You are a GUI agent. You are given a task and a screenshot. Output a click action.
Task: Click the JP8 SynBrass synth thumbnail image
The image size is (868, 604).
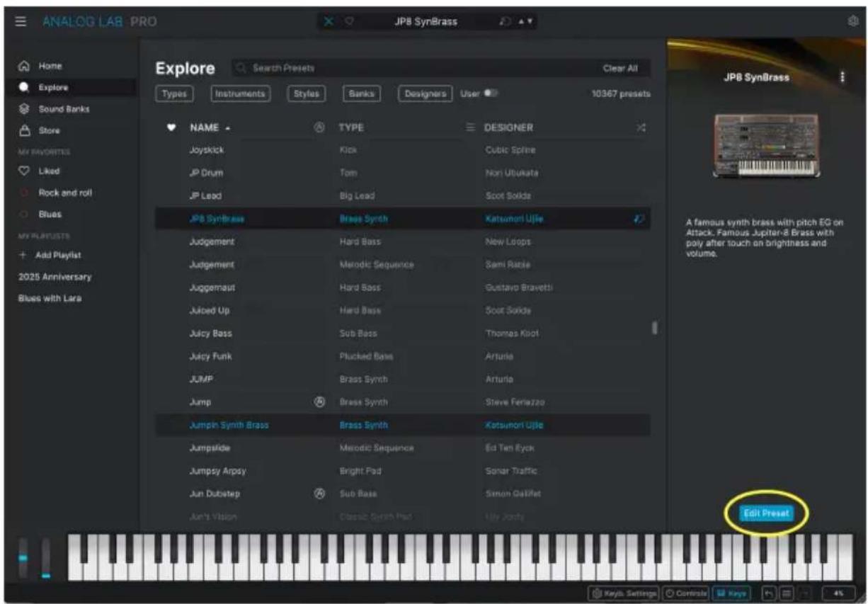(x=767, y=145)
